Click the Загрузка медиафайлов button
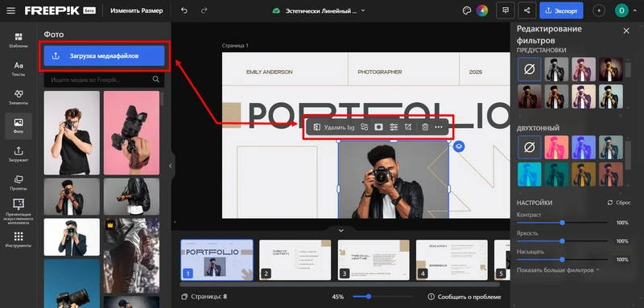Screen dimensions: 644x308 click(104, 55)
